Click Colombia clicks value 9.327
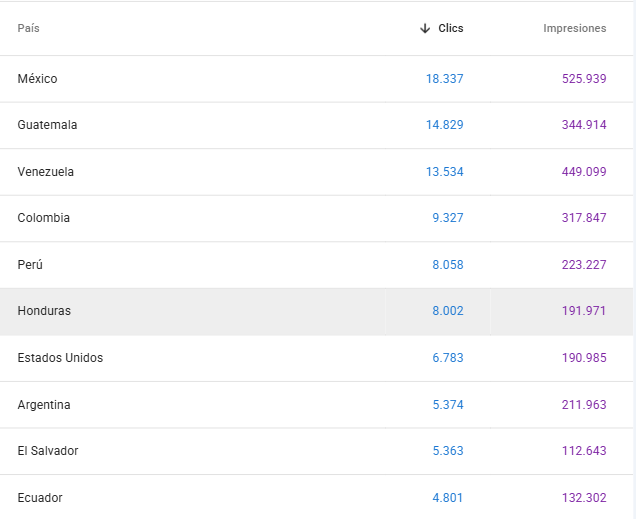636x519 pixels. (448, 218)
